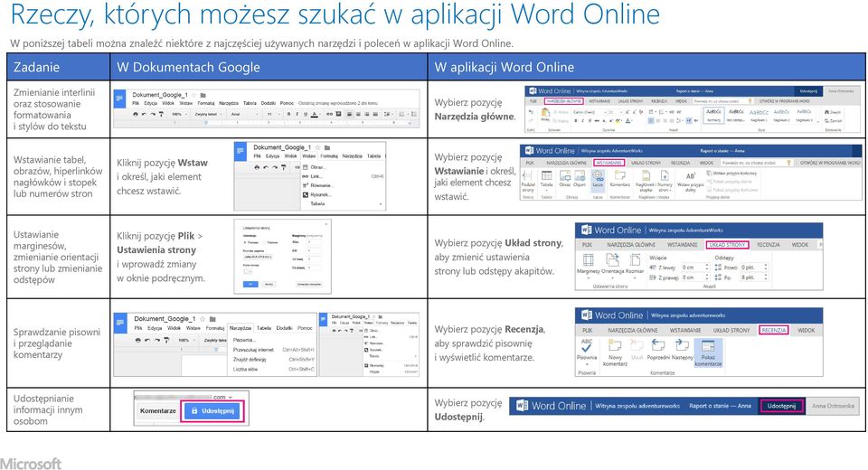Select Przeszukaj internet menu entry

tap(253, 350)
